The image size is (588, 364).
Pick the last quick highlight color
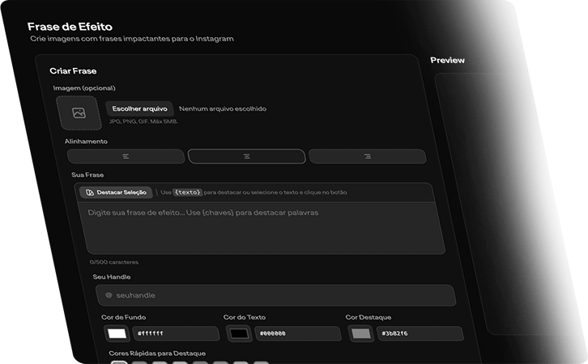[261, 362]
